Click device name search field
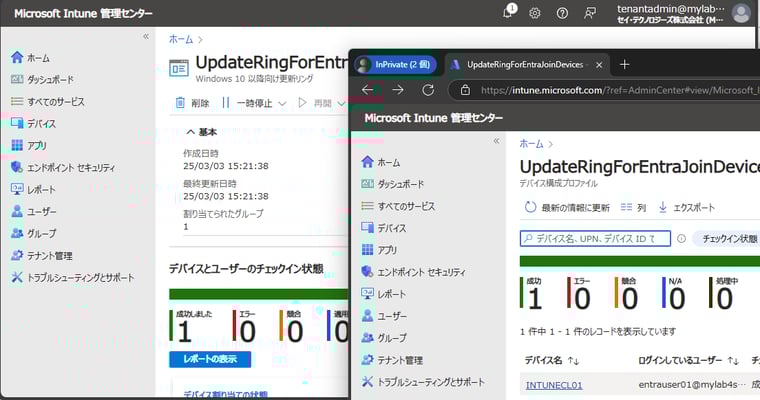Screen dimensions: 760x400 [x=595, y=239]
